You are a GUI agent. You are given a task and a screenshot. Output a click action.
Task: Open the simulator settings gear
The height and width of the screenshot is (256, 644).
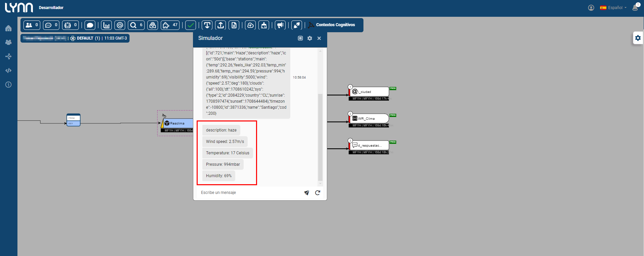pos(310,38)
